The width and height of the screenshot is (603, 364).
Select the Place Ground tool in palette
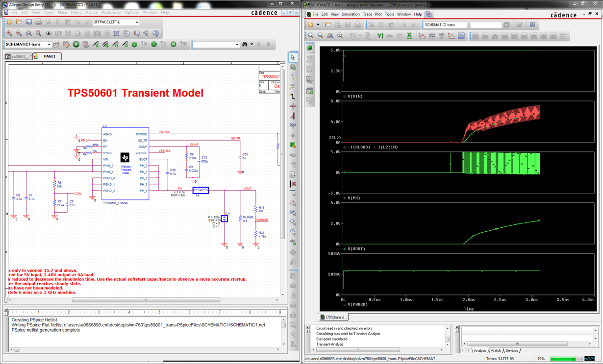click(x=293, y=136)
